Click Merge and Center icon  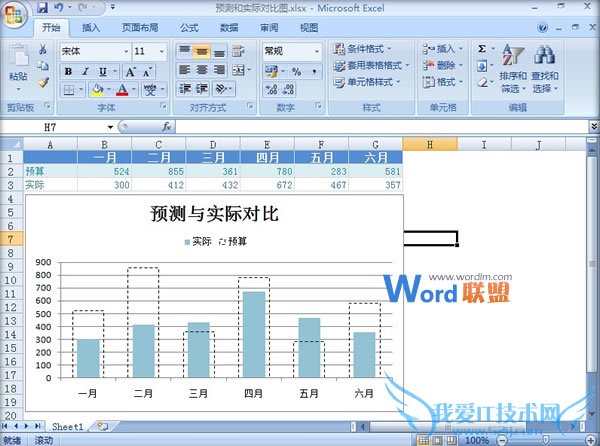(238, 70)
